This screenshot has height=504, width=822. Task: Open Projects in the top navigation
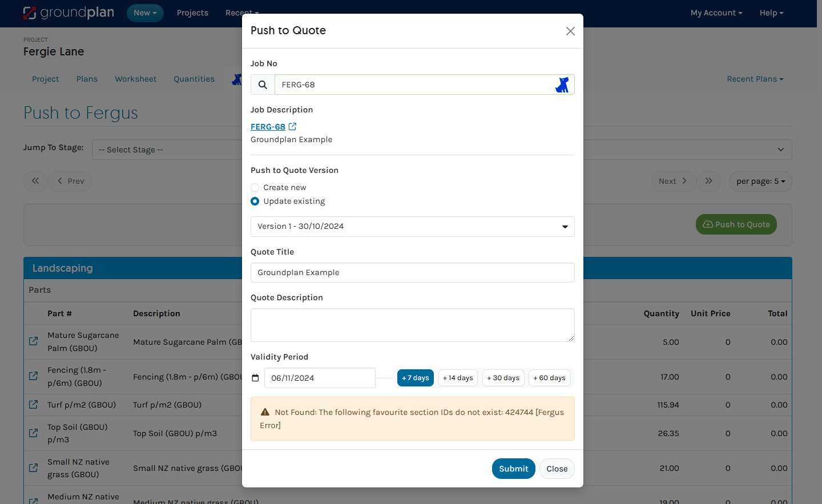click(x=192, y=13)
